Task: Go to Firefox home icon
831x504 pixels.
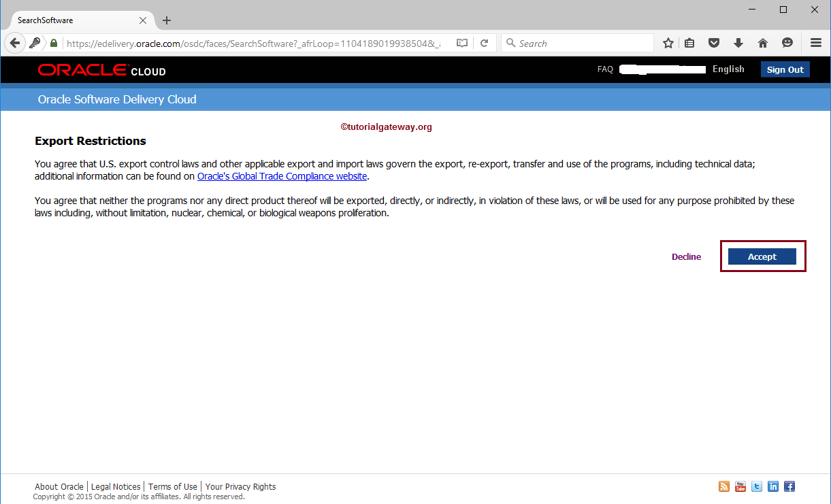Action: point(763,43)
